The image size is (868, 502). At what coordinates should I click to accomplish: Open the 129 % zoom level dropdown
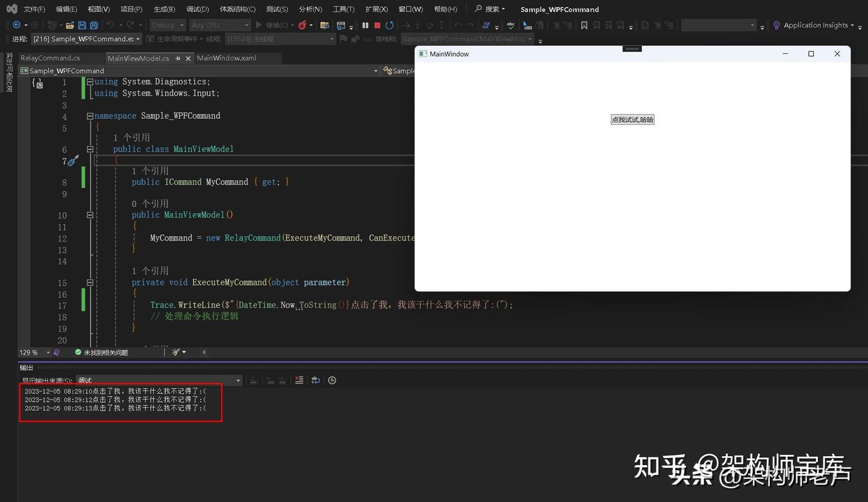[34, 352]
